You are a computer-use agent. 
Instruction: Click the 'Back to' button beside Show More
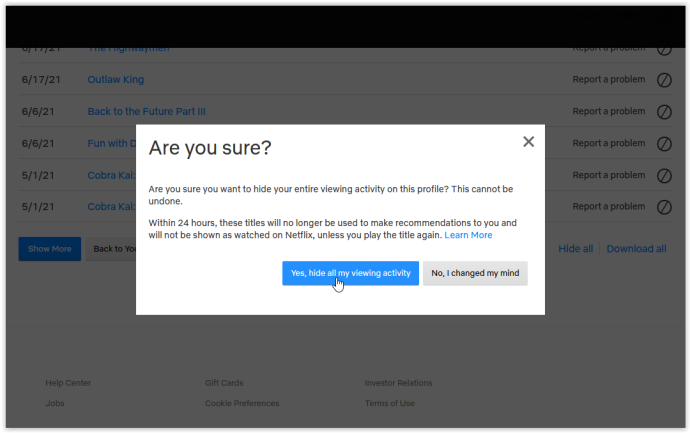111,249
